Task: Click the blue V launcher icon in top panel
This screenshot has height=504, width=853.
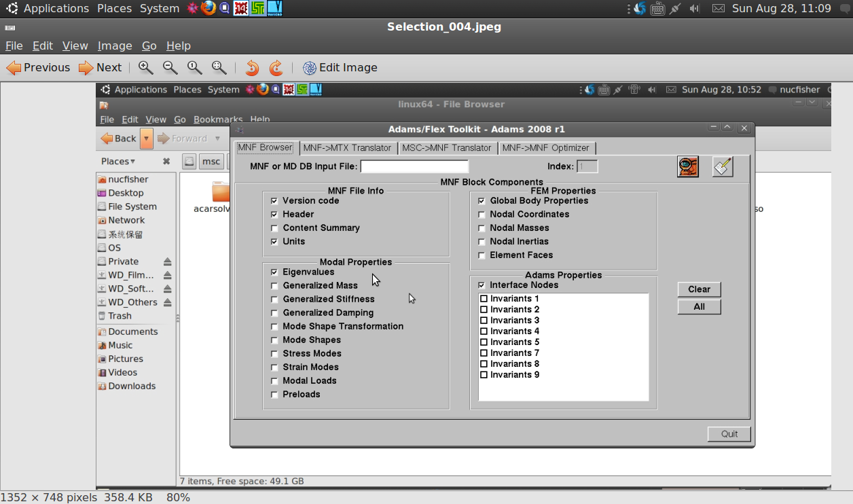Action: 274,8
